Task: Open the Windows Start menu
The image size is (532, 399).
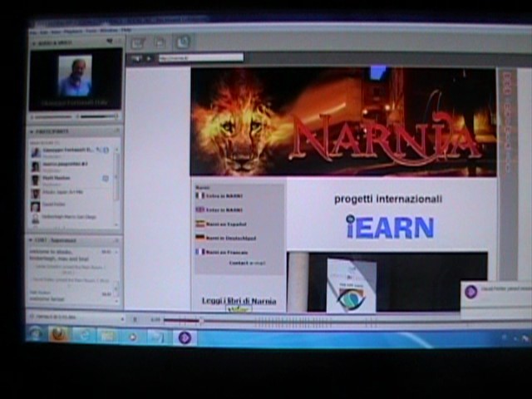Action: (x=35, y=336)
